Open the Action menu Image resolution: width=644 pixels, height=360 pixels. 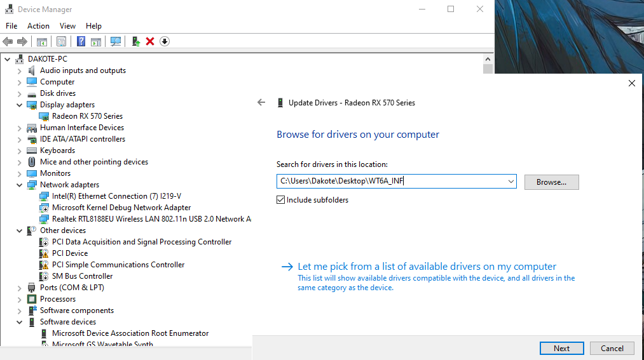[x=38, y=26]
